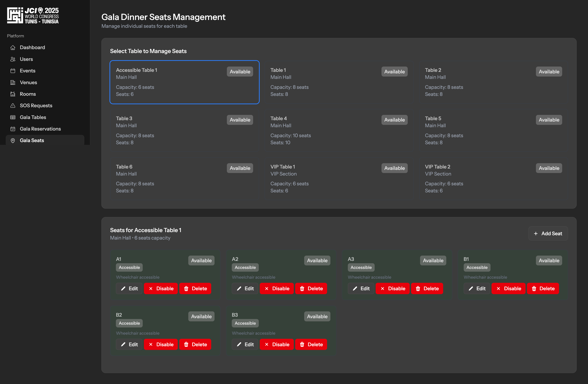Delete seat B1

click(x=543, y=288)
